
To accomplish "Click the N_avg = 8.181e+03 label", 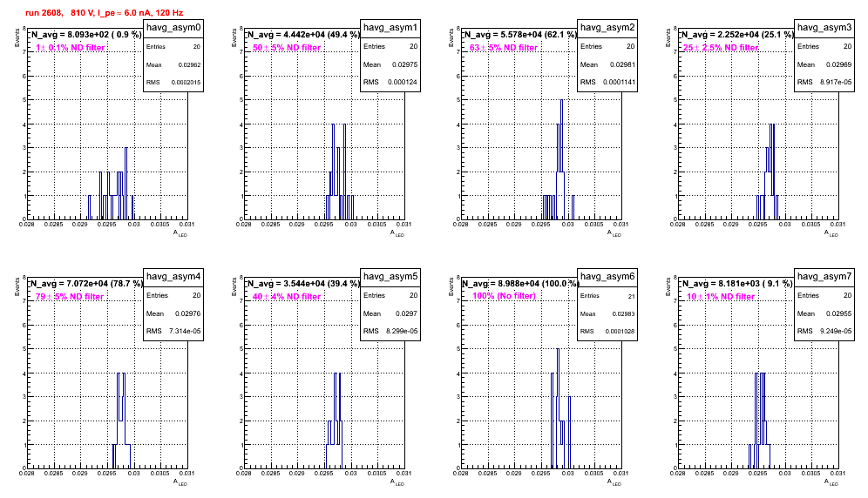I will 736,283.
